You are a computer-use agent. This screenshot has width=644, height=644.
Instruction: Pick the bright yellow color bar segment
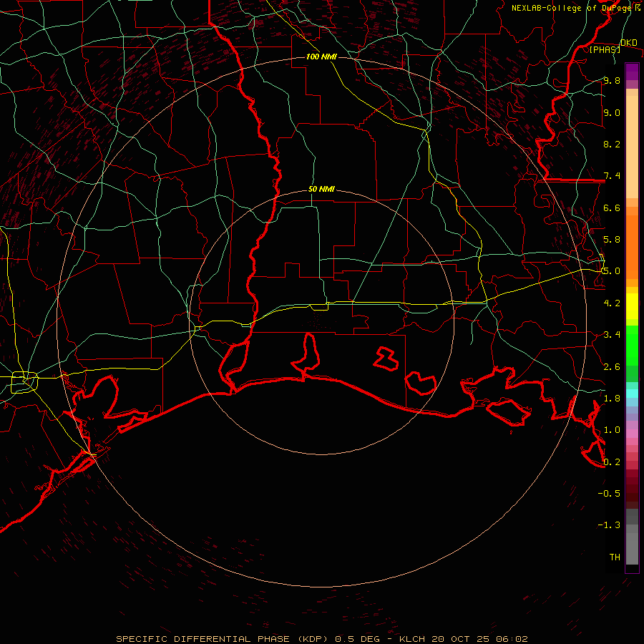(x=632, y=306)
